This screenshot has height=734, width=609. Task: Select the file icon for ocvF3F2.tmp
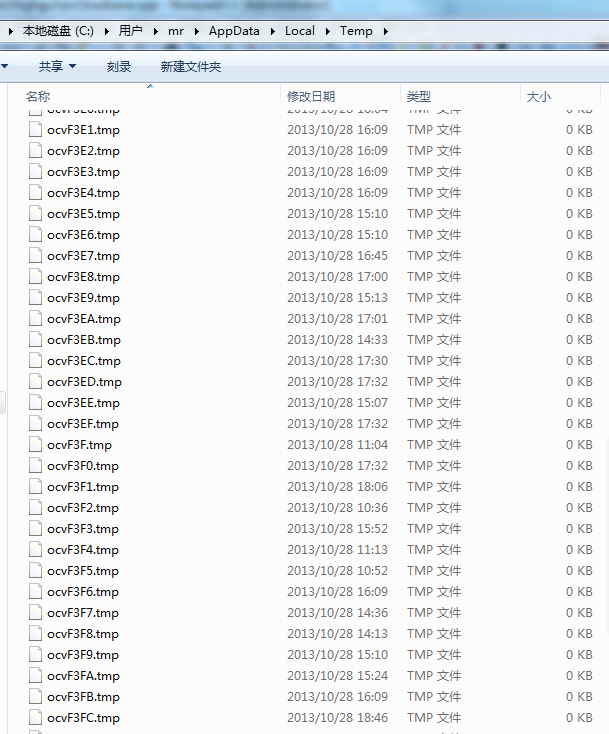point(36,508)
